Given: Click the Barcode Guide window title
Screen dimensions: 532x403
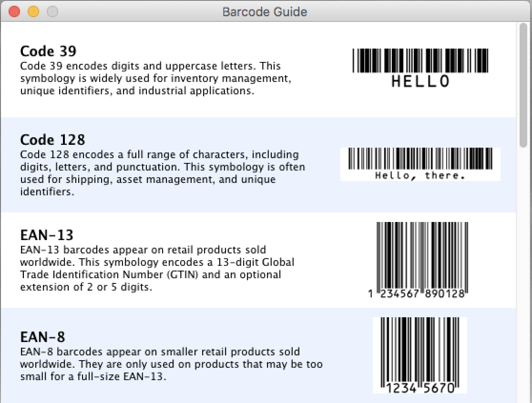Looking at the screenshot, I should point(265,11).
